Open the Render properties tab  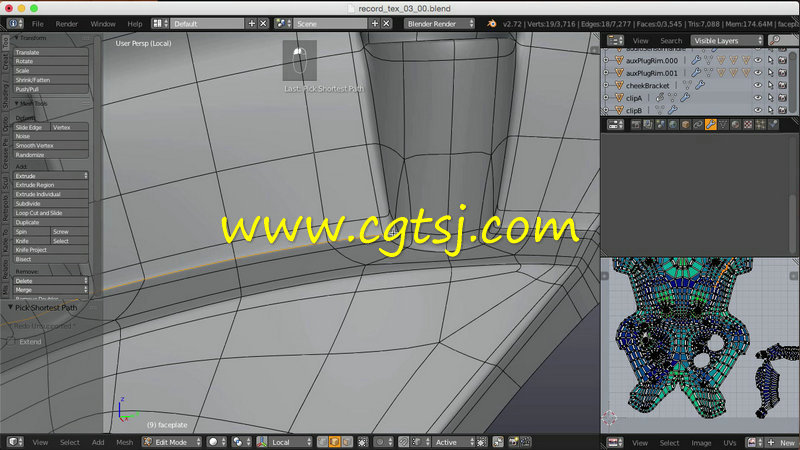pos(636,124)
